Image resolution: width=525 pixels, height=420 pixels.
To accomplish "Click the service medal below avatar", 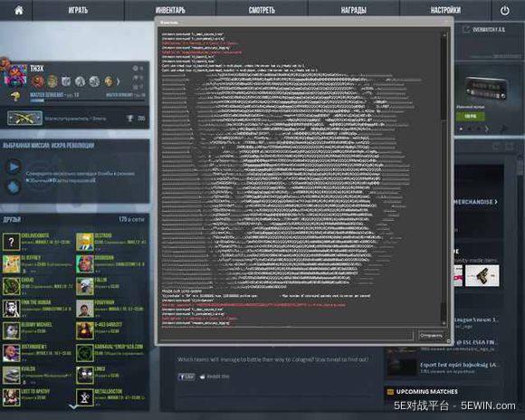I will [x=15, y=97].
